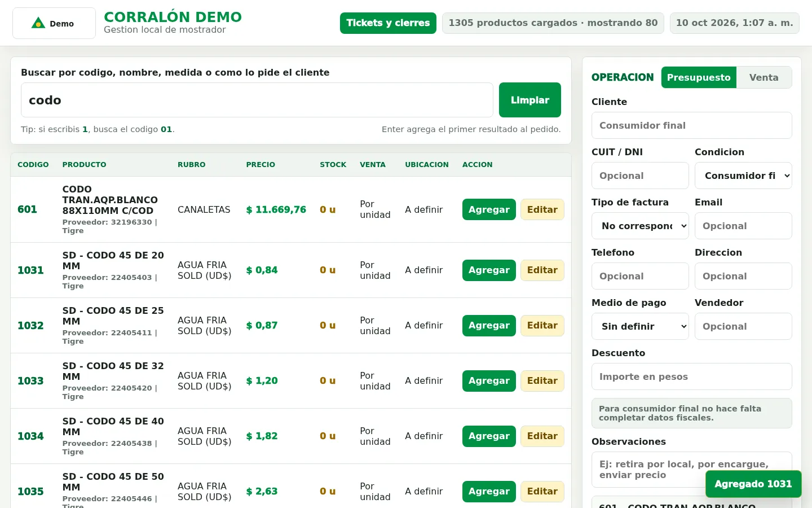Click the Agregado 1031 notification
This screenshot has width=812, height=508.
(x=753, y=484)
